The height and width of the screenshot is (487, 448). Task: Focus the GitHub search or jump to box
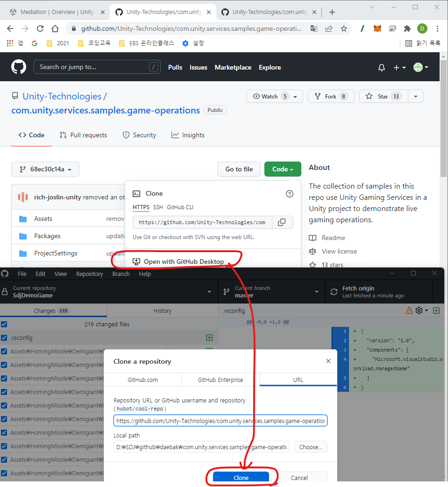point(97,67)
